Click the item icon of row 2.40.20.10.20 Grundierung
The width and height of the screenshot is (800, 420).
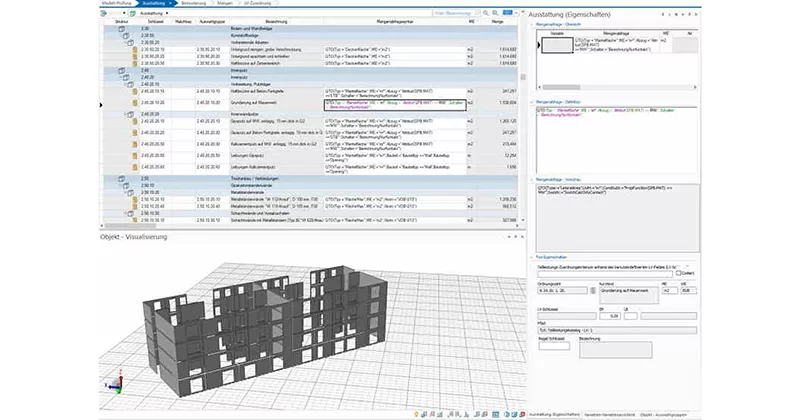[135, 103]
